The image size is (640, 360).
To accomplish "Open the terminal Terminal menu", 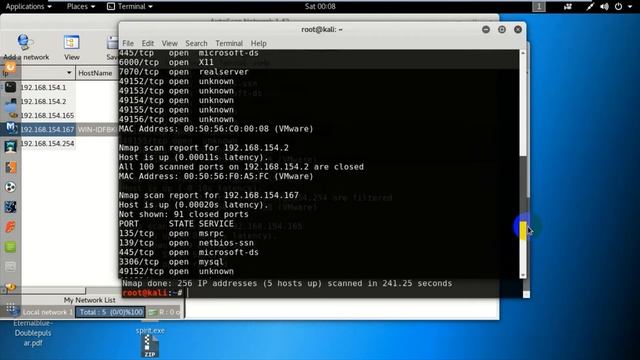I will coord(229,43).
